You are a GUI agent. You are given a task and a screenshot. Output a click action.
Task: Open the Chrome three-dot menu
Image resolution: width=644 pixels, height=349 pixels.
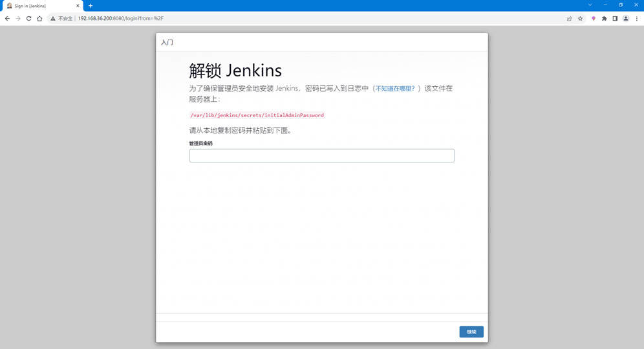(x=637, y=19)
